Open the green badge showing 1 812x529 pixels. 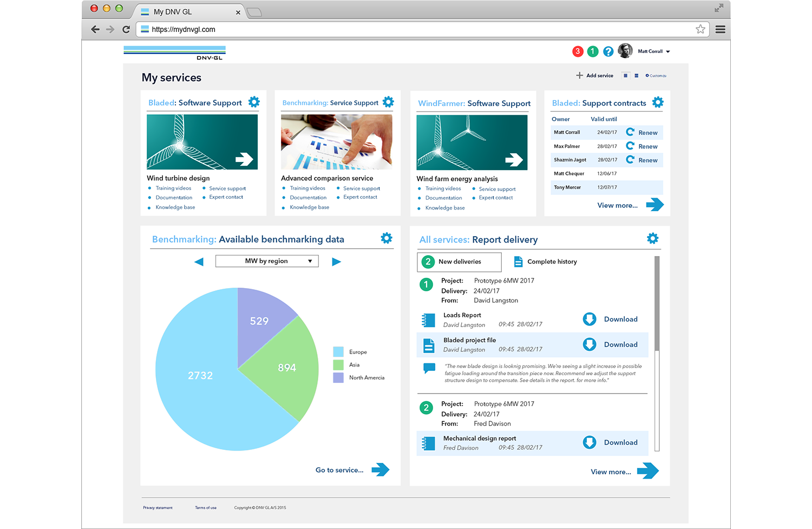[593, 51]
